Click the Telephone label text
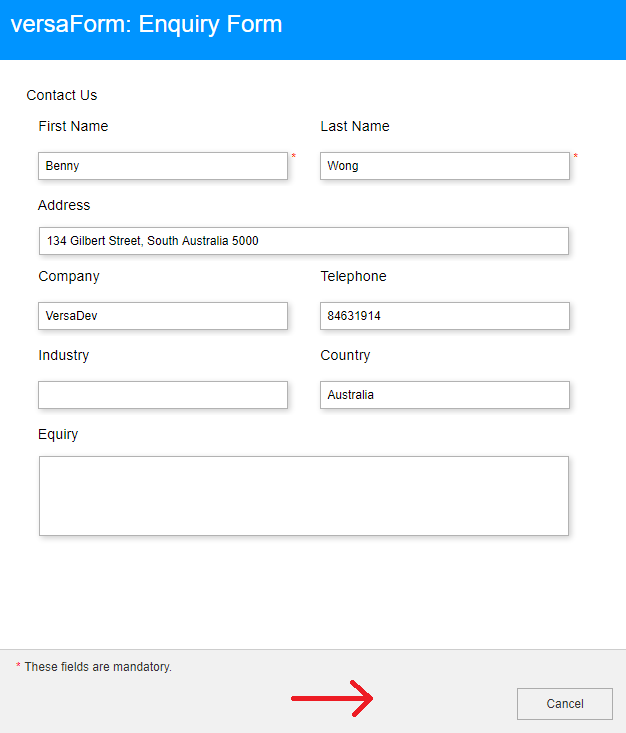This screenshot has width=626, height=733. 353,276
